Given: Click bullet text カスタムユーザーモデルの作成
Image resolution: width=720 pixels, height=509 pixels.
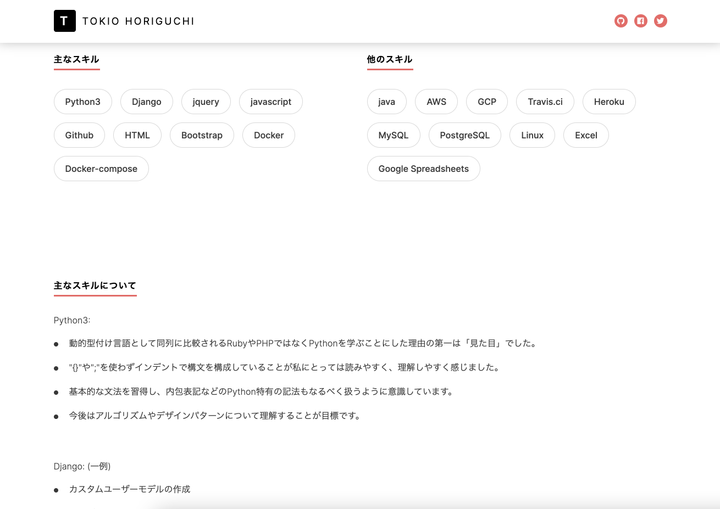Looking at the screenshot, I should 129,489.
